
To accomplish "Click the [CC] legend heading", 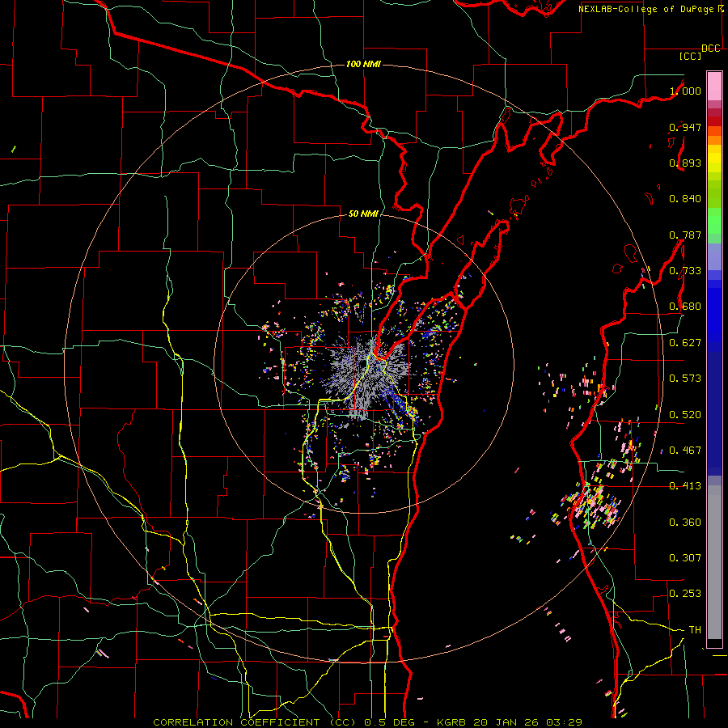I will coord(690,56).
